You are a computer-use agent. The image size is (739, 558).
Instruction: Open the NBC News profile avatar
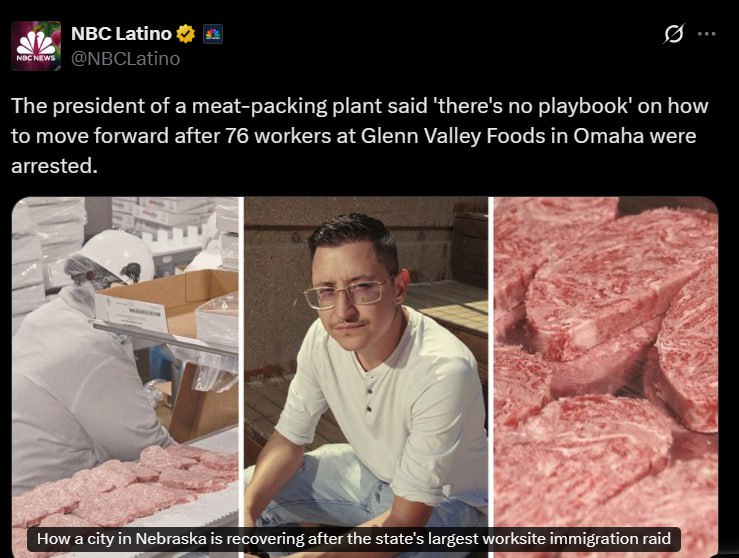click(x=36, y=46)
